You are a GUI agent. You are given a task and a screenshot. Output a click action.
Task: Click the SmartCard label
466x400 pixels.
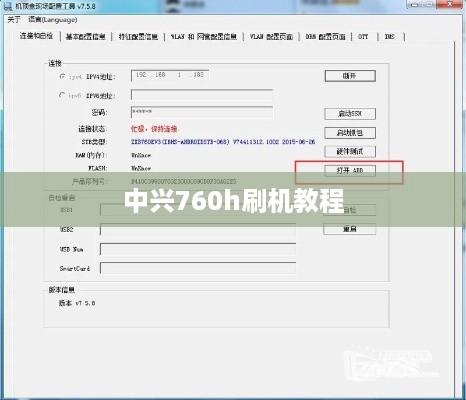click(x=75, y=268)
